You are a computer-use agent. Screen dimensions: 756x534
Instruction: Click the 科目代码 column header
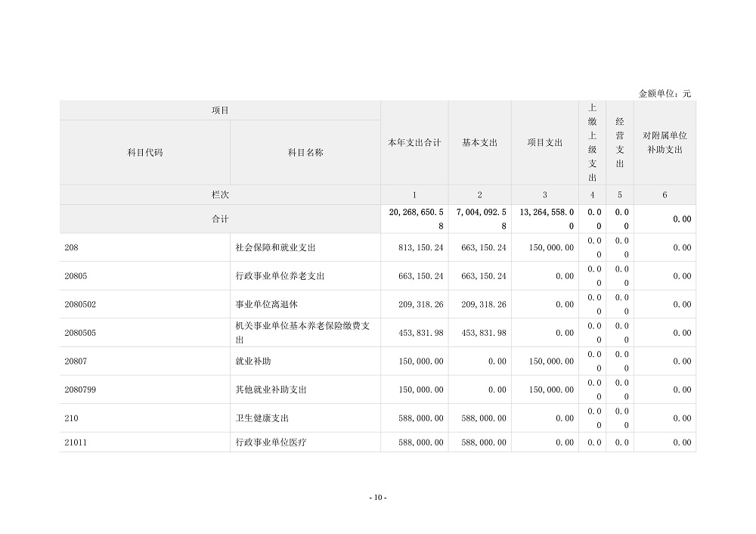144,153
